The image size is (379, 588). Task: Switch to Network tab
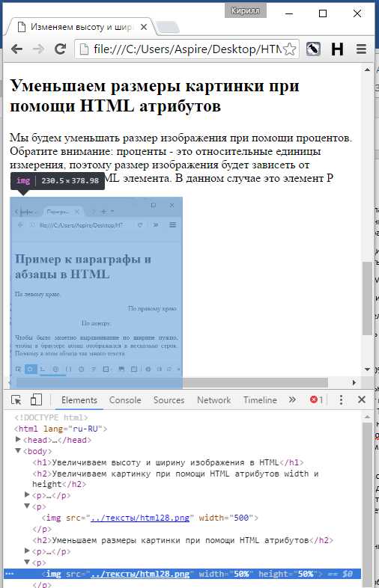click(x=213, y=400)
